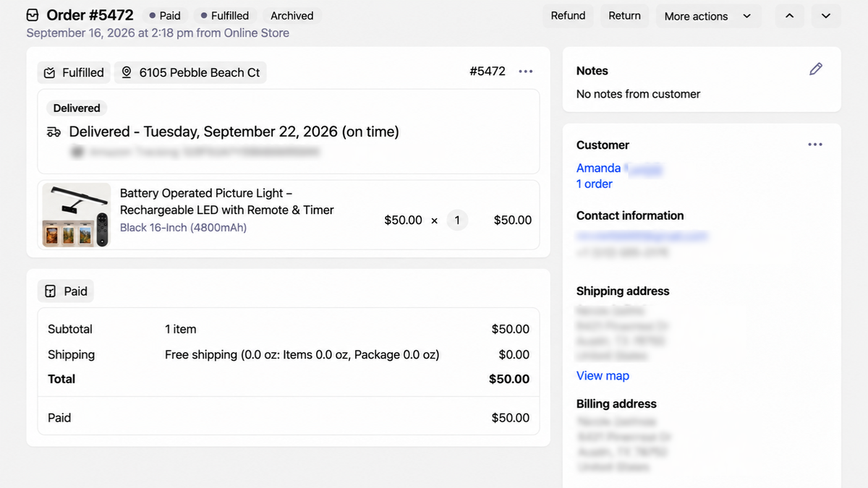The height and width of the screenshot is (488, 868).
Task: Click the blurred customer email address link
Action: 642,236
